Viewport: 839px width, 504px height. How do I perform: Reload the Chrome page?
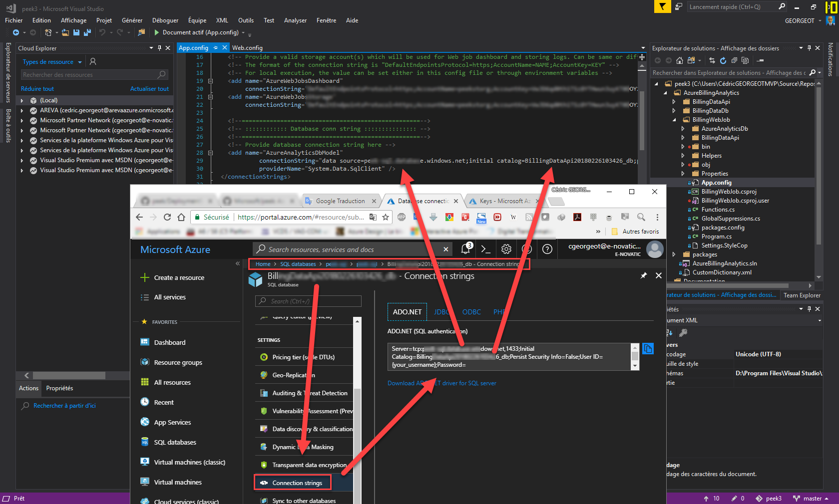[x=167, y=217]
